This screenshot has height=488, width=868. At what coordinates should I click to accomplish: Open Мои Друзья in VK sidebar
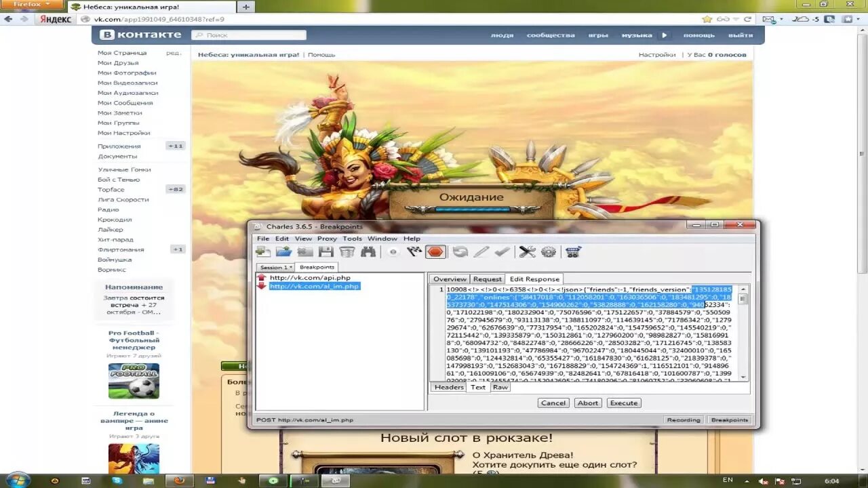point(118,63)
